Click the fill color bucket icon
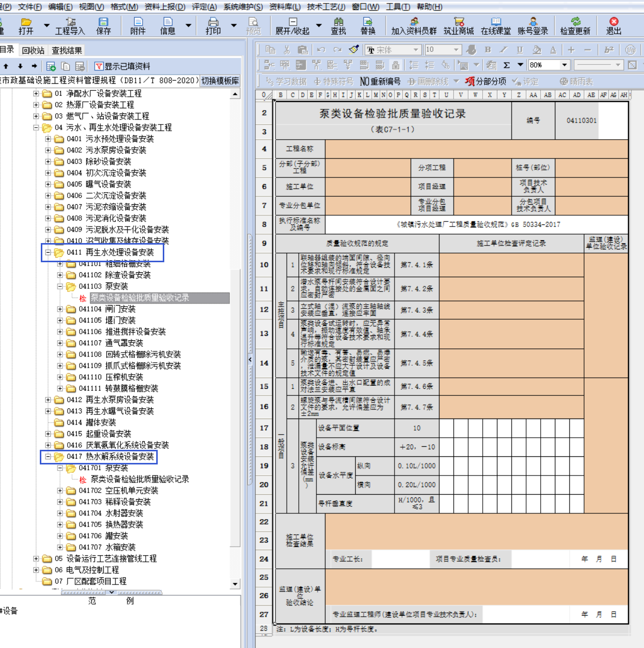This screenshot has height=648, width=644. (x=537, y=49)
